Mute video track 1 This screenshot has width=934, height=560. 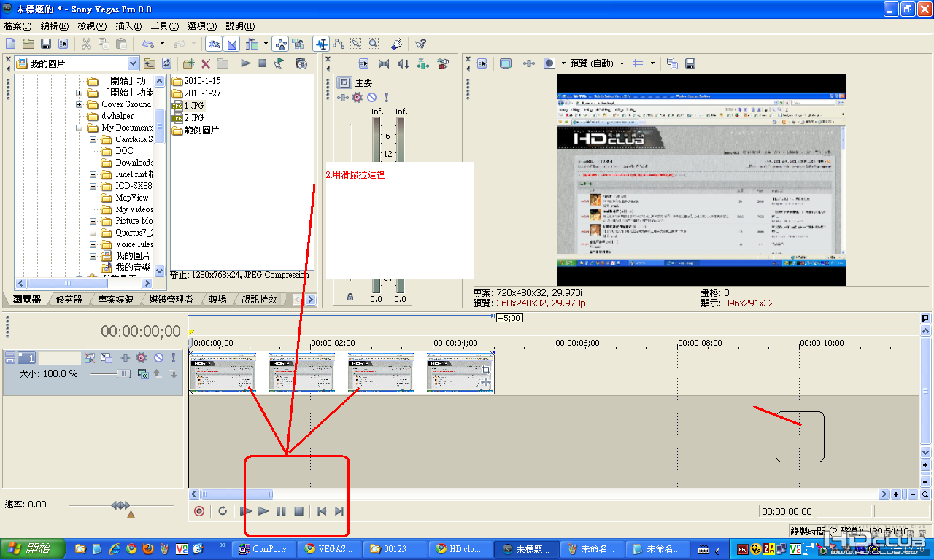click(158, 358)
